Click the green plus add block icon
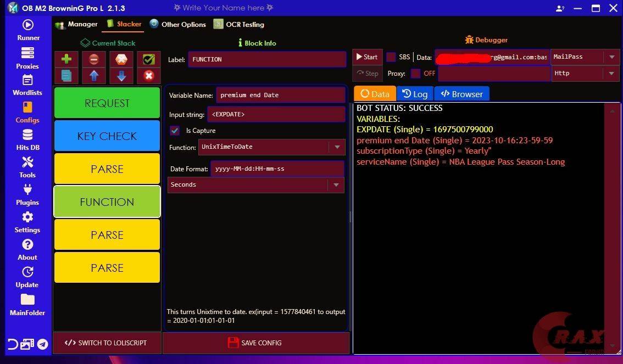 pos(66,59)
